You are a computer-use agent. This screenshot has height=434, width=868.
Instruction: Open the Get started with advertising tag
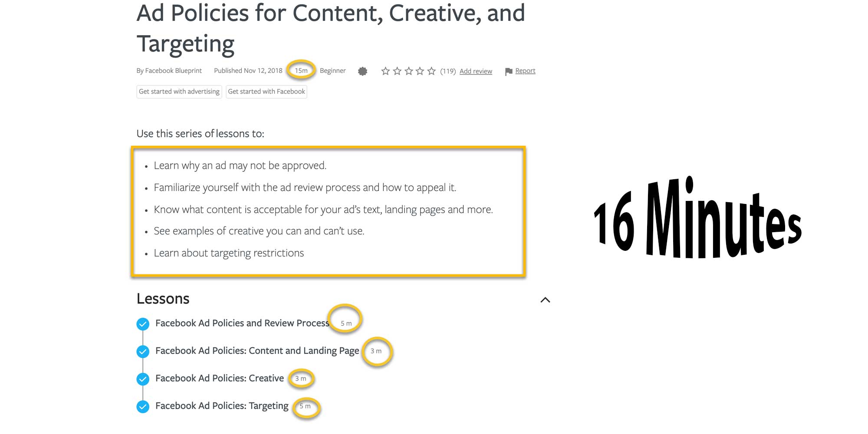pos(179,92)
